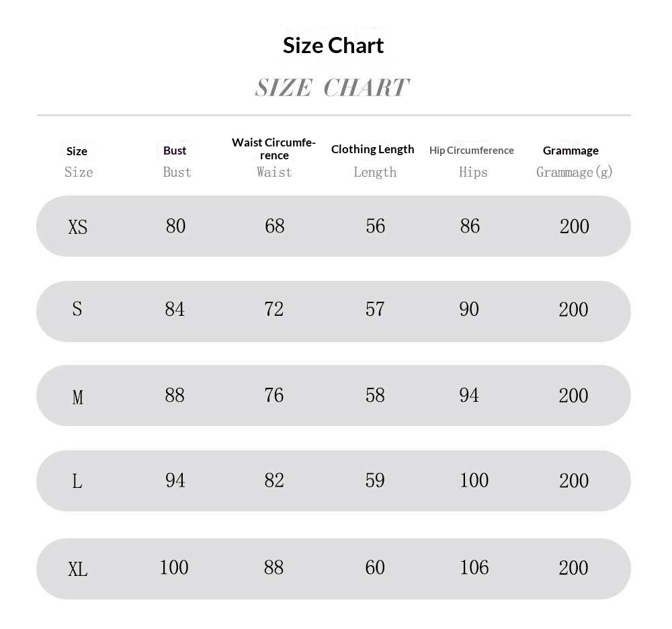This screenshot has height=629, width=672.
Task: Click the M clothing length value 58
Action: 375,395
